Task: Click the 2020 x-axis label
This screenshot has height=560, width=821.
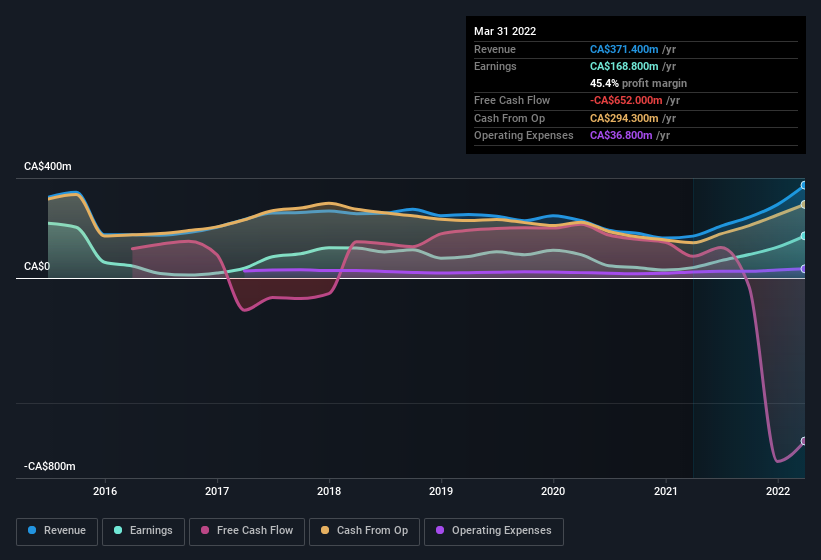Action: point(553,491)
